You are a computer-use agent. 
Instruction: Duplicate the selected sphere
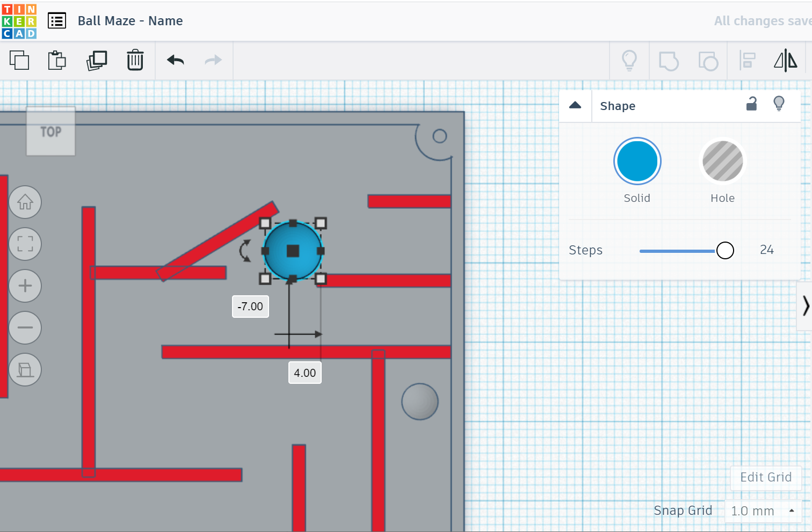tap(96, 60)
